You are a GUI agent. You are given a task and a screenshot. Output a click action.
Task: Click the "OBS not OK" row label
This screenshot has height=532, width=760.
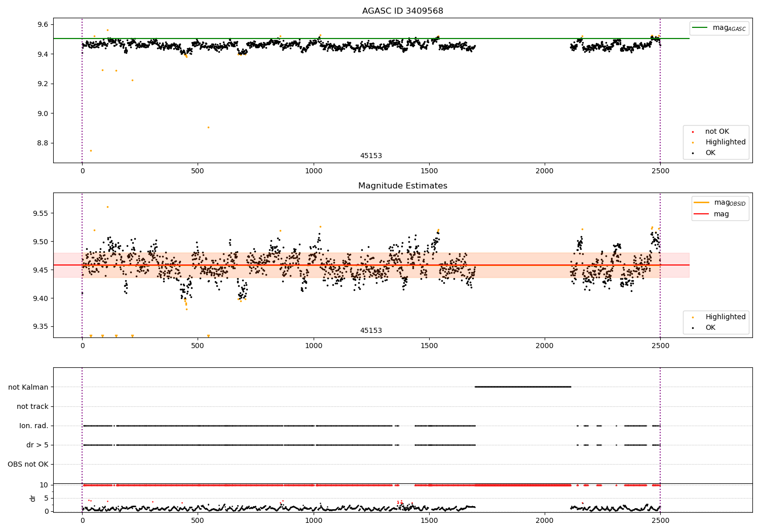28,464
